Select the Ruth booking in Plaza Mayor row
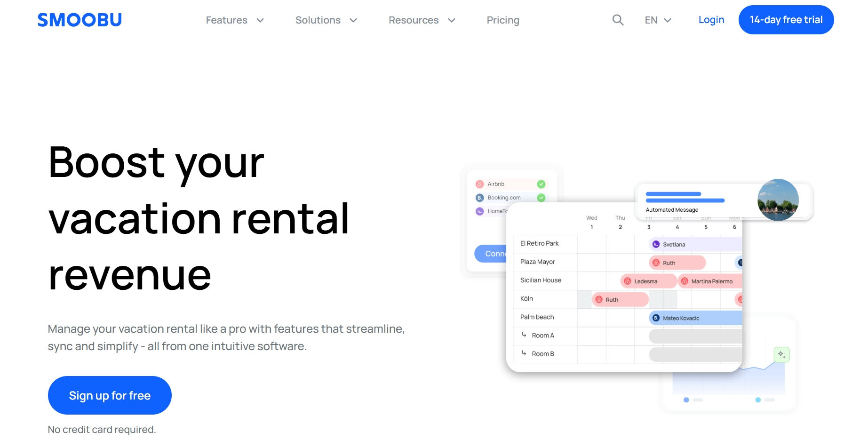Viewport: 868px width, 448px height. (x=677, y=263)
